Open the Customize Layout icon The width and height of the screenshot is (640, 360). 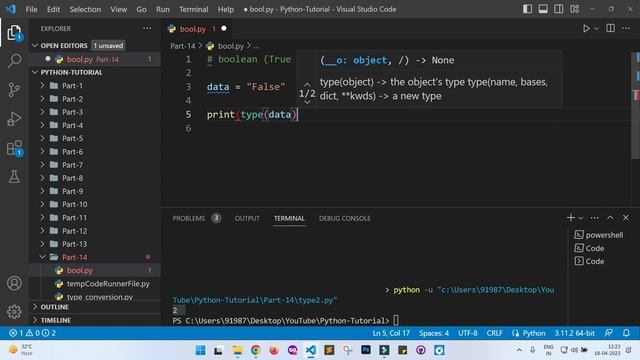[x=575, y=9]
